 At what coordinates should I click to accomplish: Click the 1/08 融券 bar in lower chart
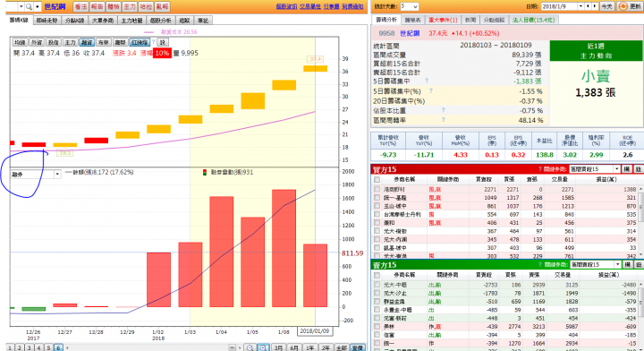click(x=284, y=248)
